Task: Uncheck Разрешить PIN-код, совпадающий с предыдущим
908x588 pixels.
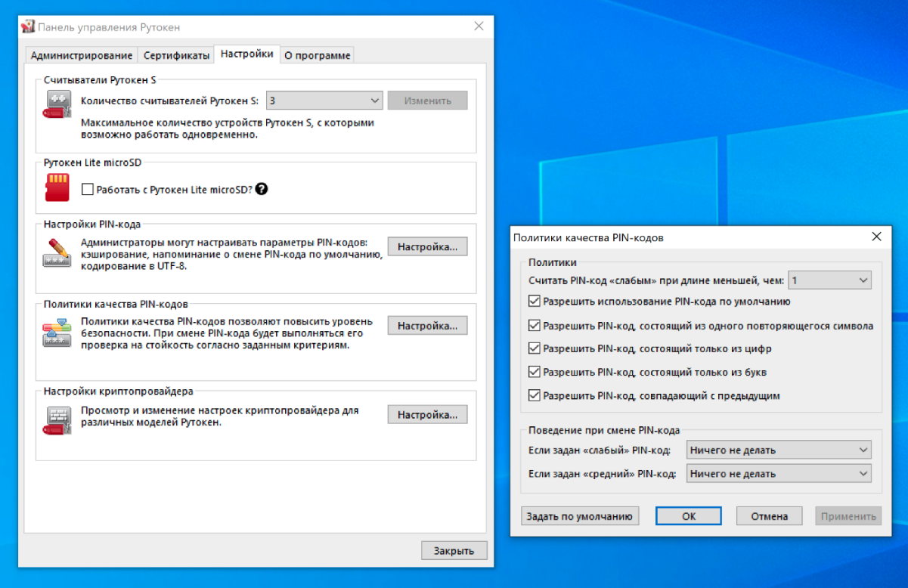Action: tap(535, 395)
